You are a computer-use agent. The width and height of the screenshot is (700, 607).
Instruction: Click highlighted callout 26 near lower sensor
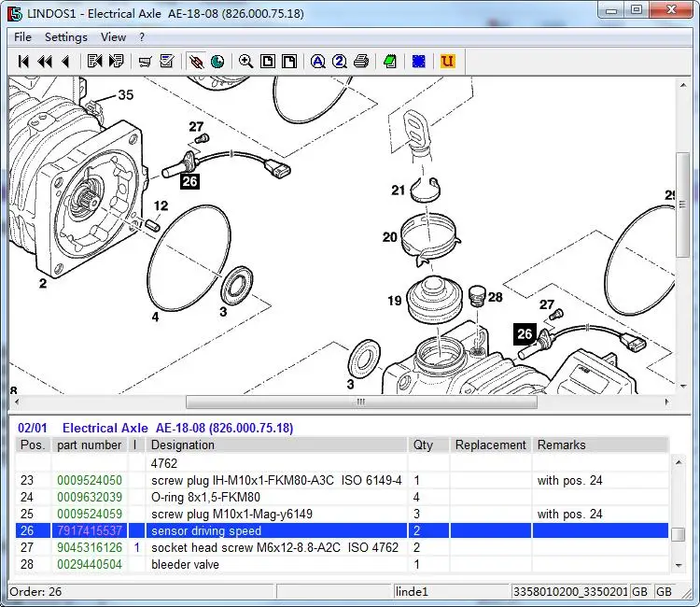click(x=525, y=334)
